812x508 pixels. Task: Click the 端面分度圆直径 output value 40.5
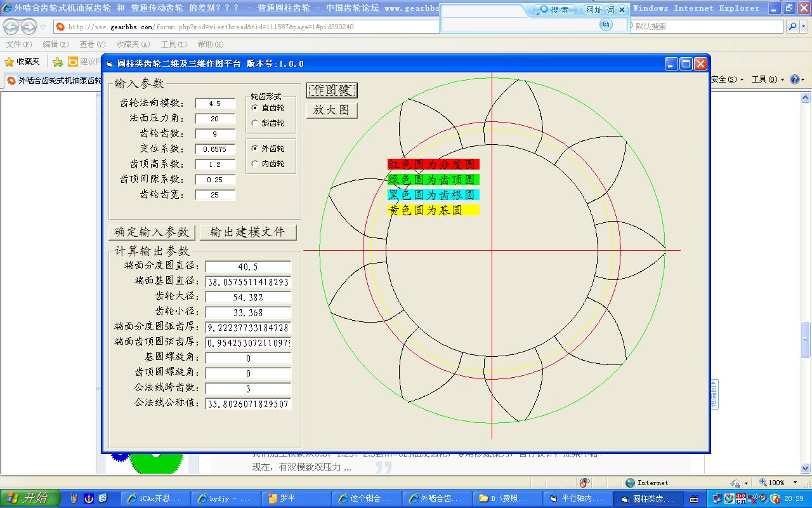(248, 267)
